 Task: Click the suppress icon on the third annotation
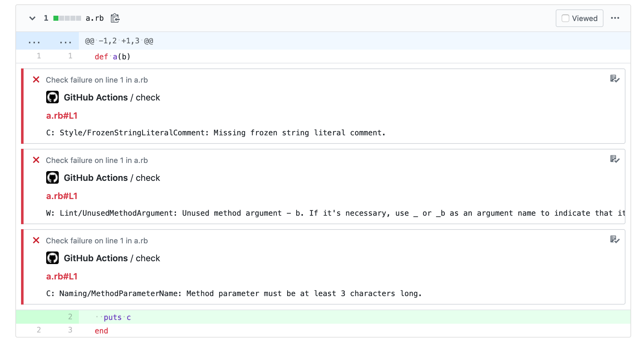tap(615, 240)
